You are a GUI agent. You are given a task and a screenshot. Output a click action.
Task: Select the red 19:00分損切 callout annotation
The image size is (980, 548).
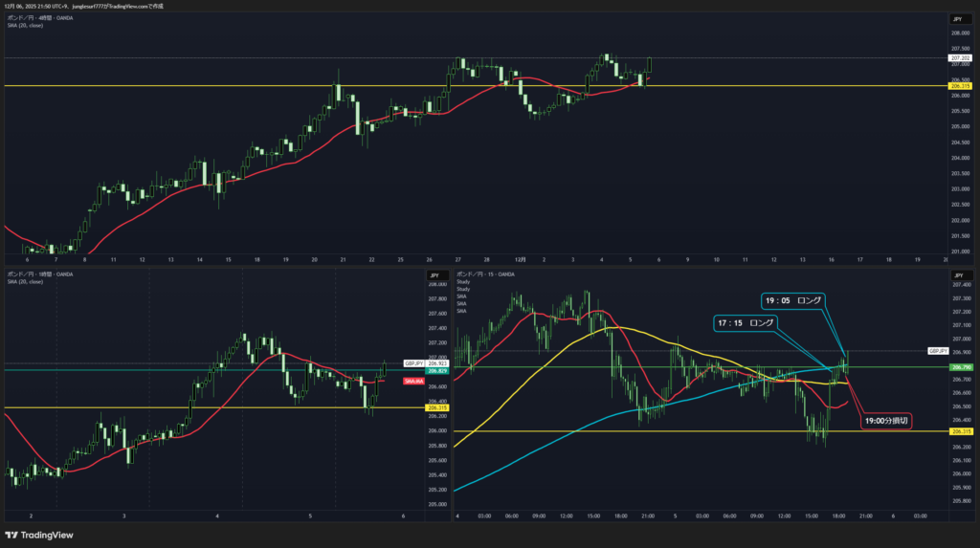point(884,420)
